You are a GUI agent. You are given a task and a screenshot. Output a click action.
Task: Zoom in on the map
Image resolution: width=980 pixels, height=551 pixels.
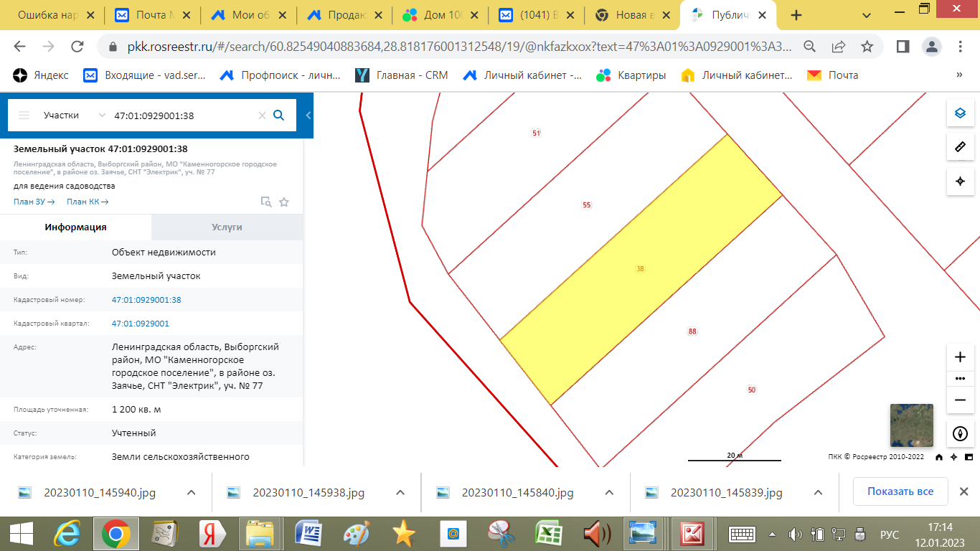[x=961, y=357]
